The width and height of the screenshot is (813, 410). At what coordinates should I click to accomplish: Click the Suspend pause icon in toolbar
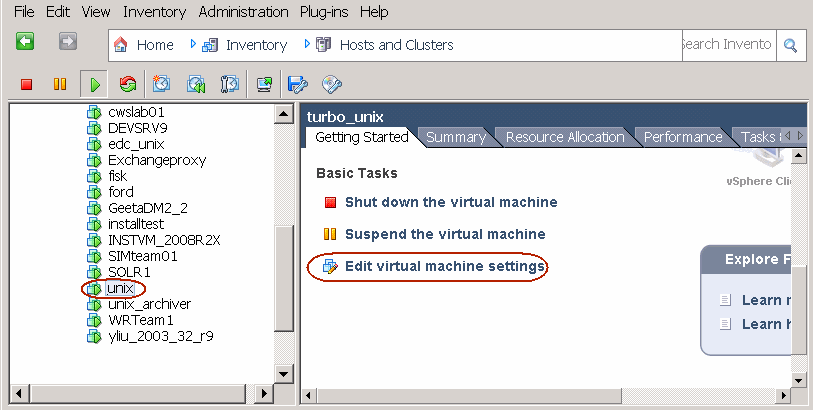click(x=60, y=85)
